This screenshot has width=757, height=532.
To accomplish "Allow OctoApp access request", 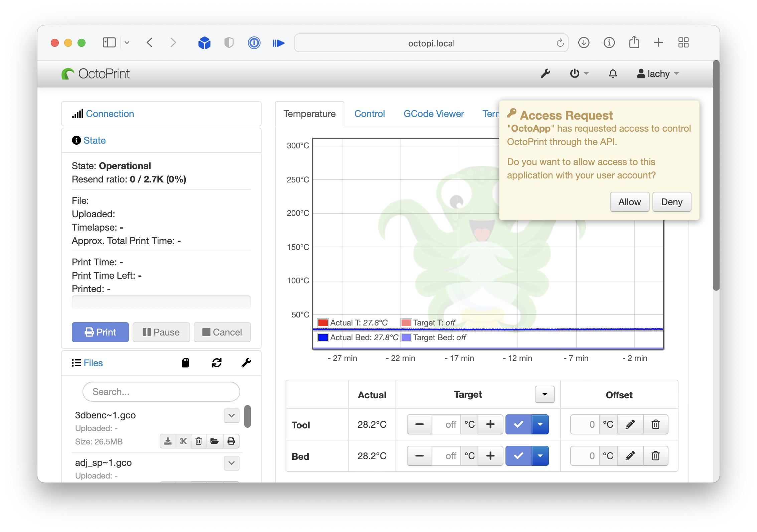I will 629,202.
